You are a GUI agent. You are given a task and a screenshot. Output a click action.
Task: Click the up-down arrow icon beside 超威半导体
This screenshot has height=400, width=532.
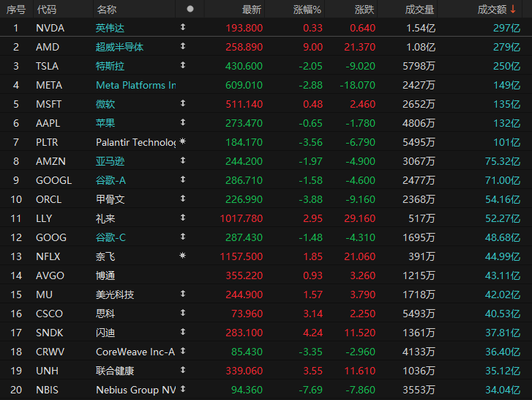[183, 46]
